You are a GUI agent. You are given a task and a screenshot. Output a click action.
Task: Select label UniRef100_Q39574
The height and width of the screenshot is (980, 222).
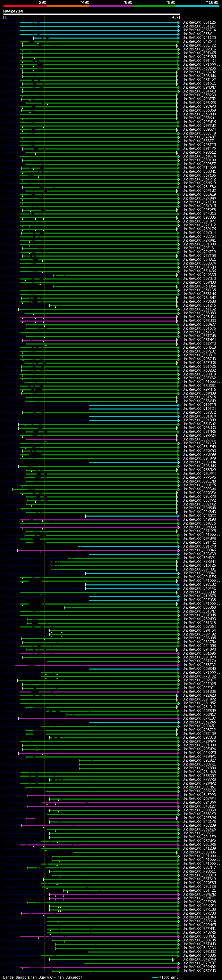click(x=199, y=129)
